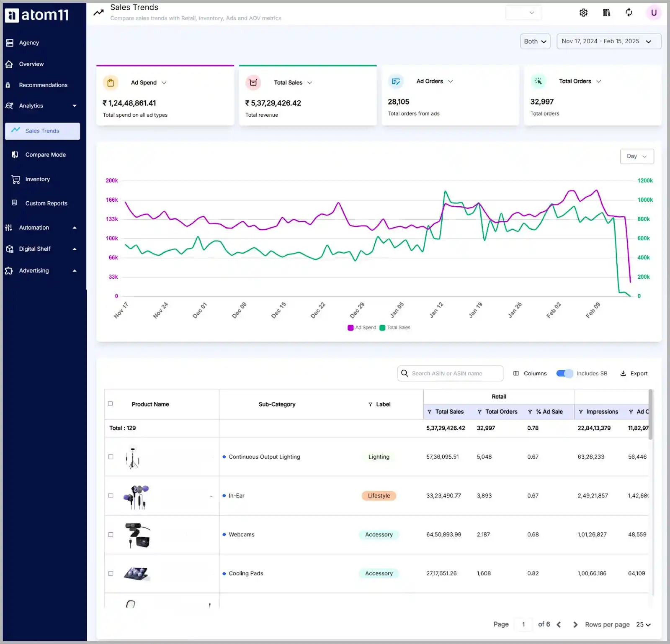This screenshot has height=644, width=670.
Task: Collapse the Advertising section in sidebar
Action: [x=75, y=270]
